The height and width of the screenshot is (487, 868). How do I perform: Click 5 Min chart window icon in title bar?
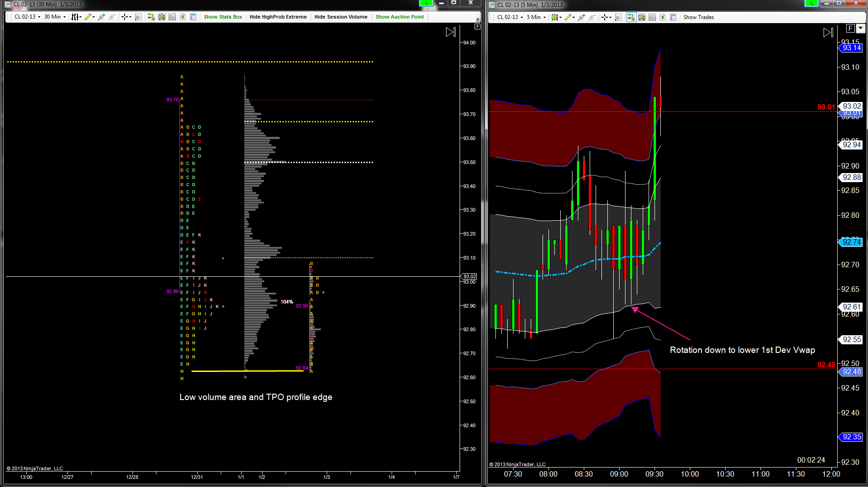[492, 4]
